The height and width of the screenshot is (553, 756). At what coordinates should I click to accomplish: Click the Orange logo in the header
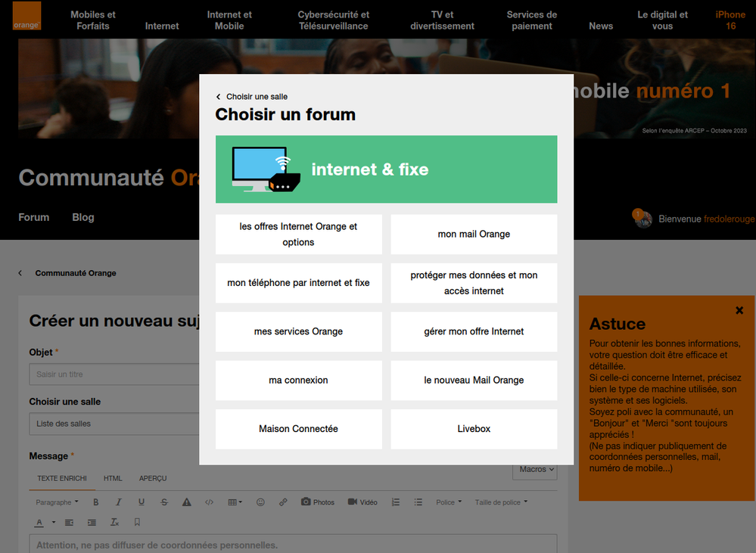[x=26, y=16]
